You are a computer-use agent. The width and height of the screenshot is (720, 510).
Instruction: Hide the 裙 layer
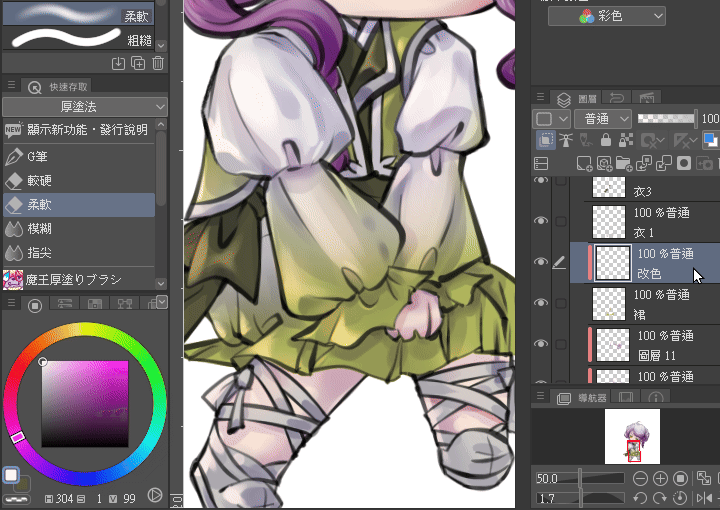pos(541,303)
